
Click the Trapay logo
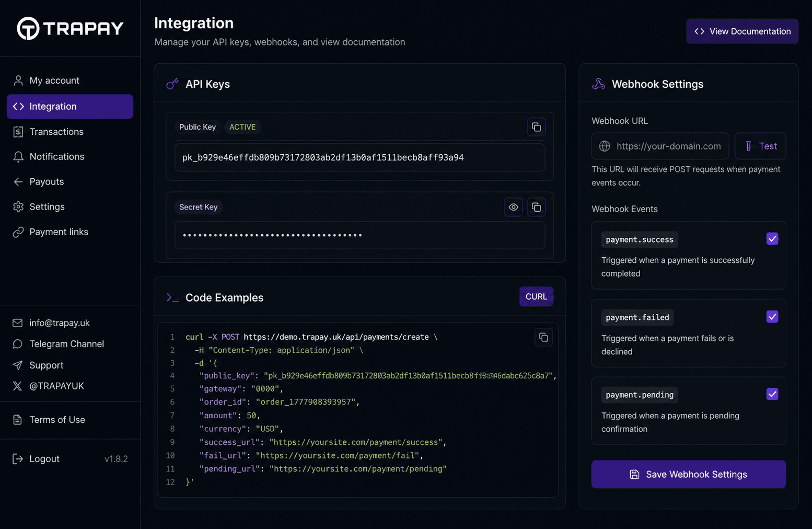point(70,28)
